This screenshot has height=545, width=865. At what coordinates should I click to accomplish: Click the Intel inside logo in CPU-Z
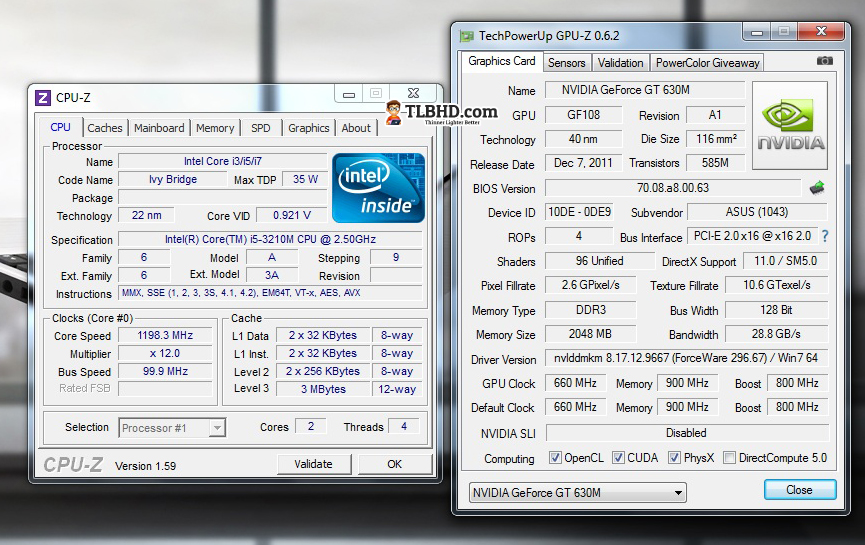point(378,188)
